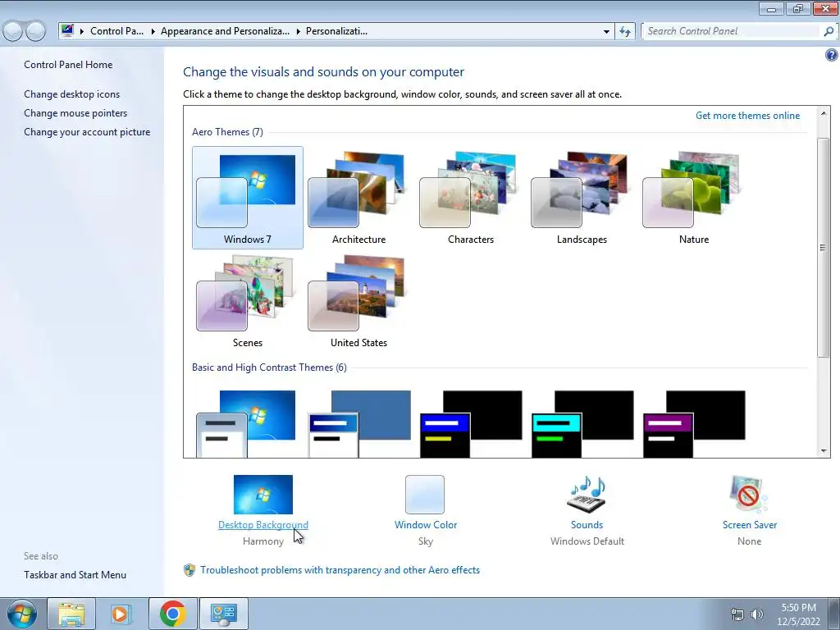The image size is (840, 630).
Task: Open Windows Explorer from taskbar
Action: click(x=71, y=614)
